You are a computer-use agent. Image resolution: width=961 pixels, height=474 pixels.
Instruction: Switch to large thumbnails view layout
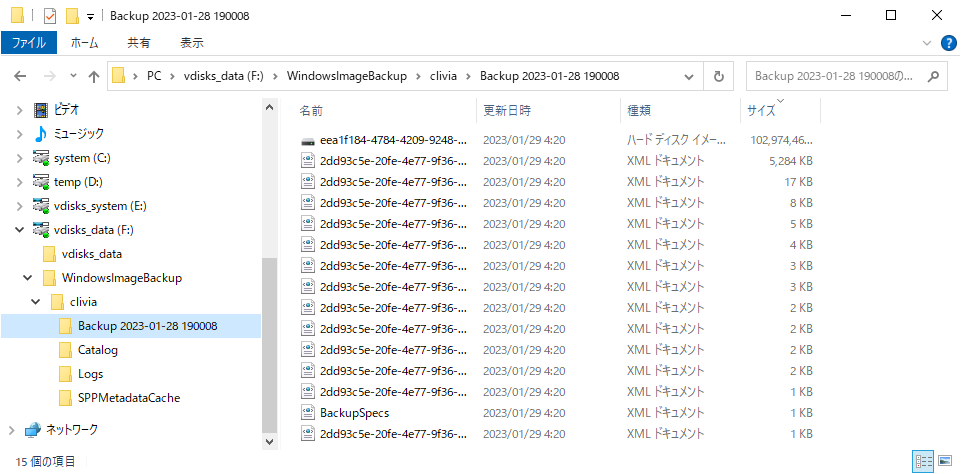[944, 461]
